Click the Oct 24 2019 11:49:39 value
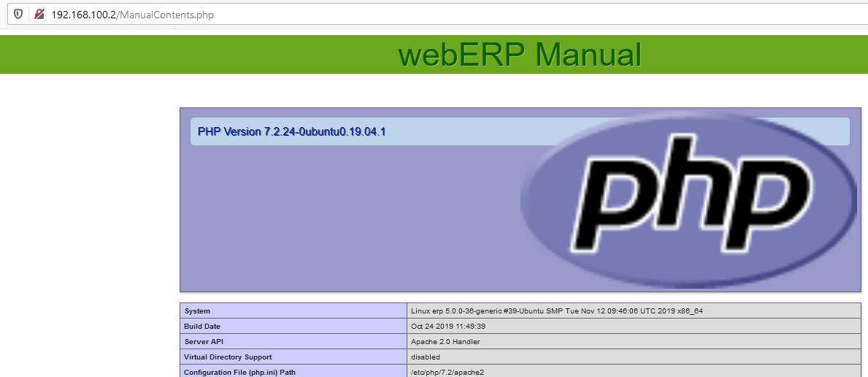Image resolution: width=868 pixels, height=377 pixels. point(448,327)
